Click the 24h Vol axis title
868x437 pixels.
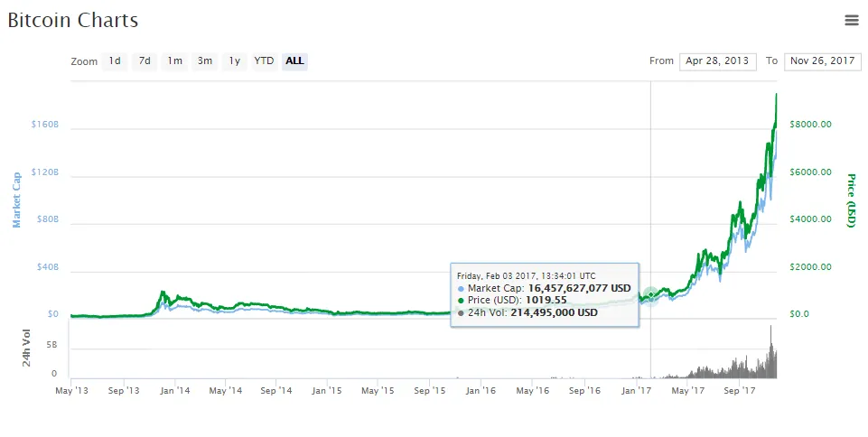tap(26, 348)
